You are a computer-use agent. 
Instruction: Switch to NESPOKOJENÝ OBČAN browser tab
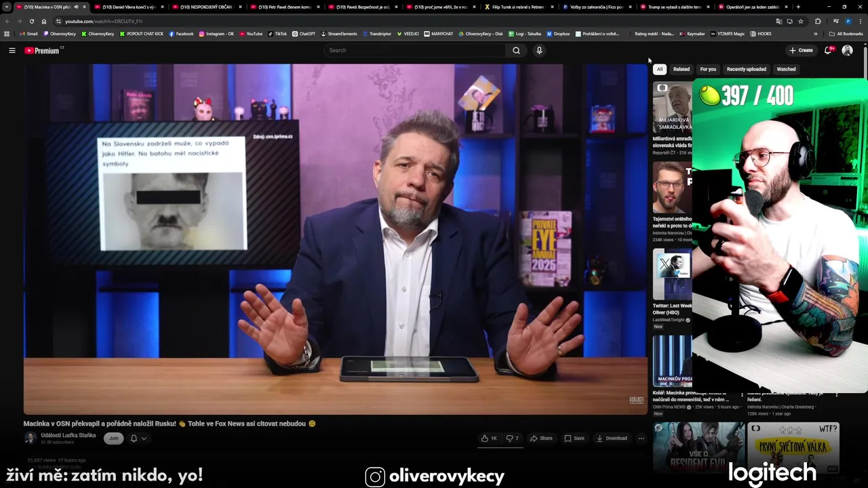[x=206, y=7]
